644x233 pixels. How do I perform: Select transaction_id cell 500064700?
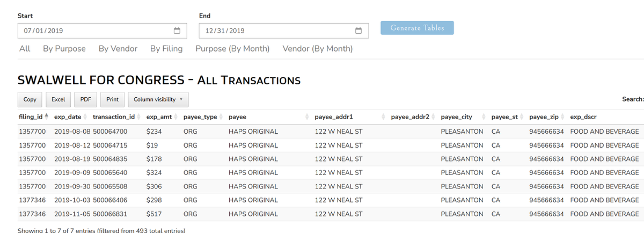point(110,131)
